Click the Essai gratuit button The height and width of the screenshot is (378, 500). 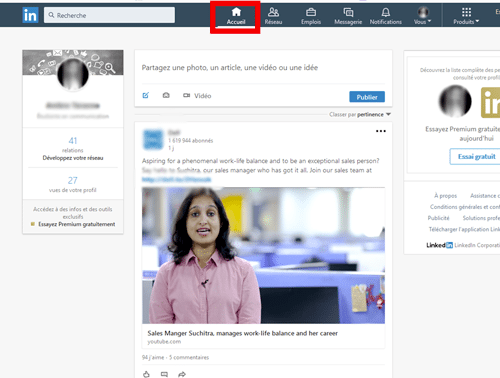click(x=476, y=156)
